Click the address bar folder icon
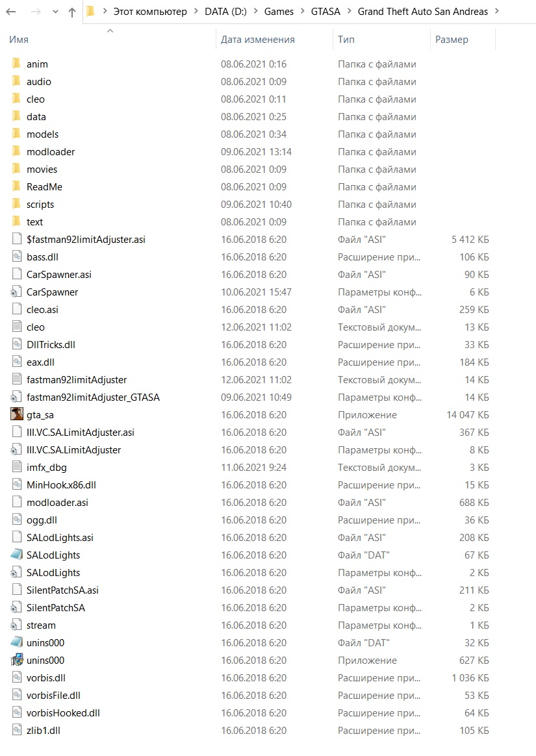Screen dimensions: 536x756 [91, 11]
